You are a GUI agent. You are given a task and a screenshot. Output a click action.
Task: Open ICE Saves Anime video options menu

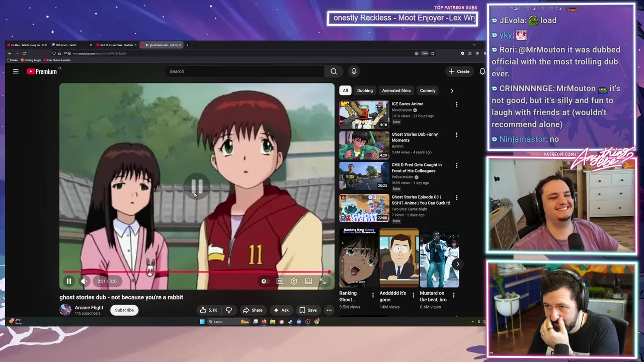456,105
